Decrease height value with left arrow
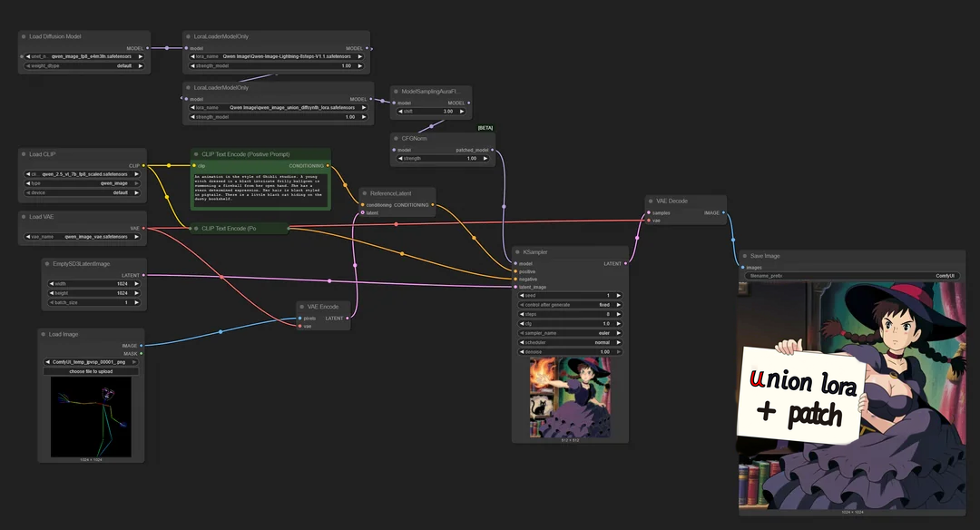Screen dimensions: 980x530 pyautogui.click(x=52, y=293)
